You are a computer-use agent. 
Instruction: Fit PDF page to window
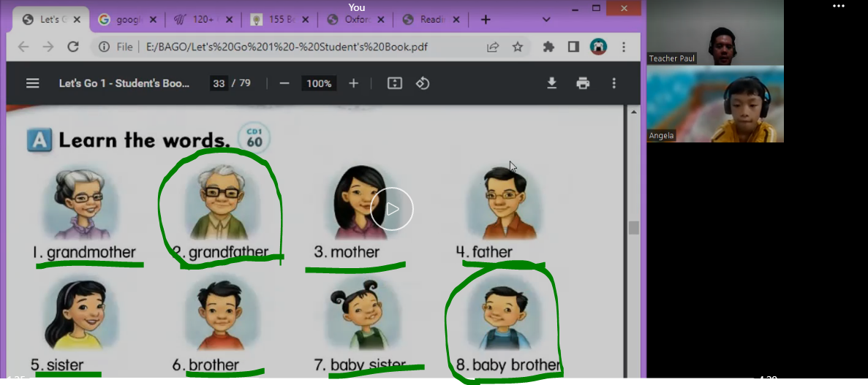click(x=395, y=83)
